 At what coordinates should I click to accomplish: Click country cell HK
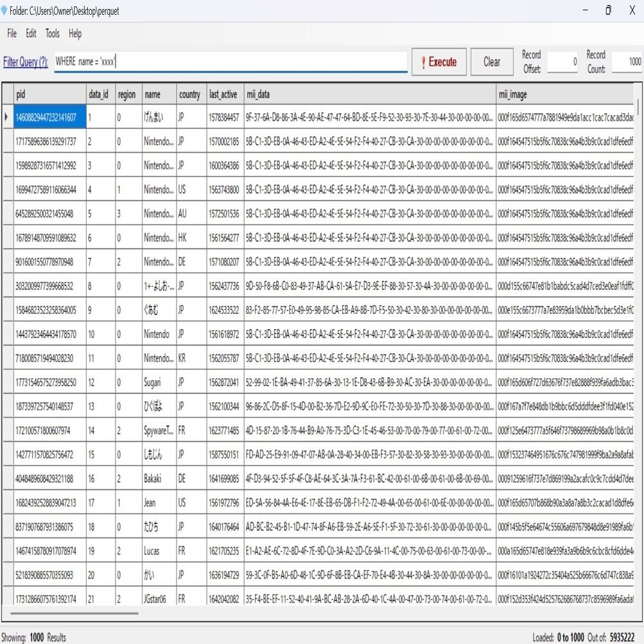pos(191,238)
